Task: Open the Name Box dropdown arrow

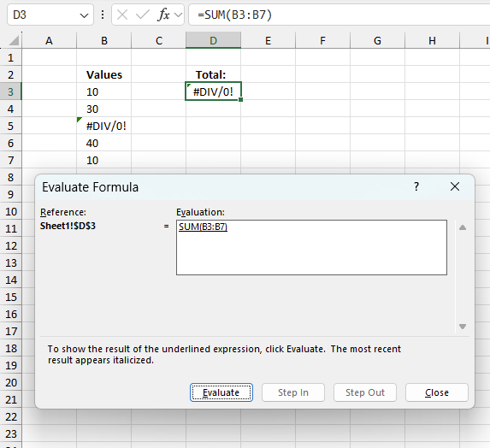Action: 84,15
